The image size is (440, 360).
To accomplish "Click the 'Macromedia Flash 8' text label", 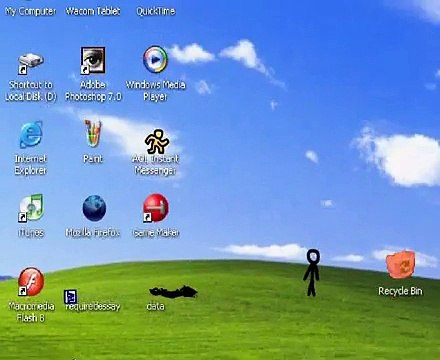I will click(31, 312).
